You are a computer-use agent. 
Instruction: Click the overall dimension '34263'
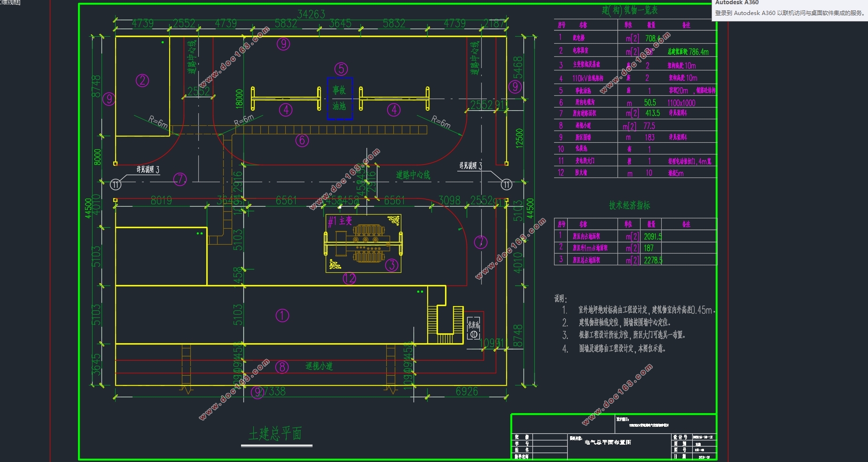pyautogui.click(x=311, y=15)
